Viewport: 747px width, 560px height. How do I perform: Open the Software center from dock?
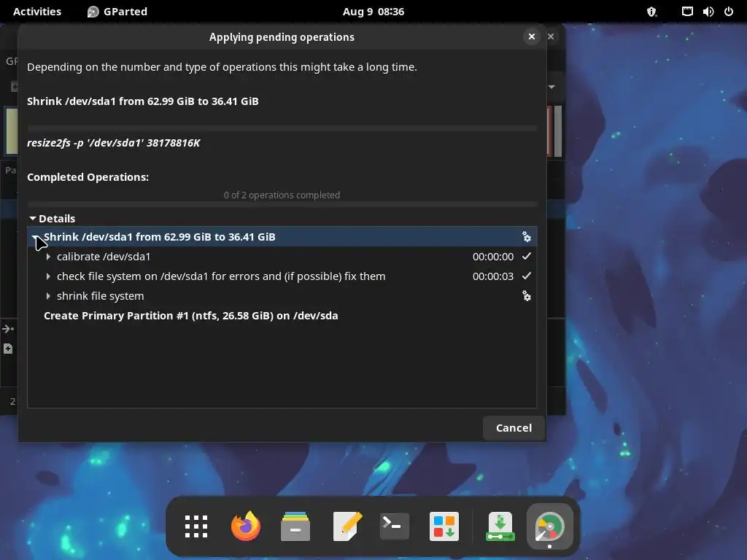(x=444, y=526)
